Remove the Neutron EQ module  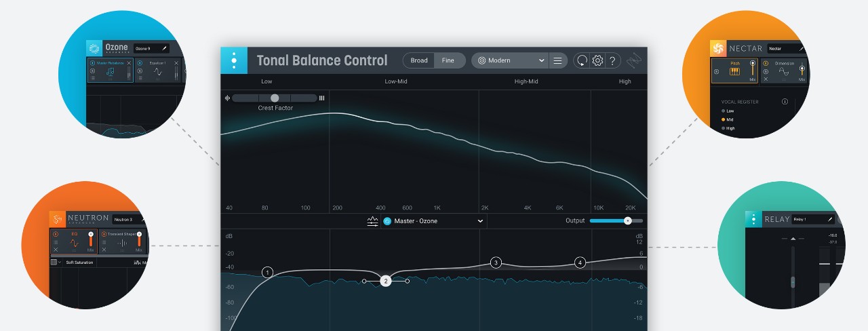coord(56,250)
